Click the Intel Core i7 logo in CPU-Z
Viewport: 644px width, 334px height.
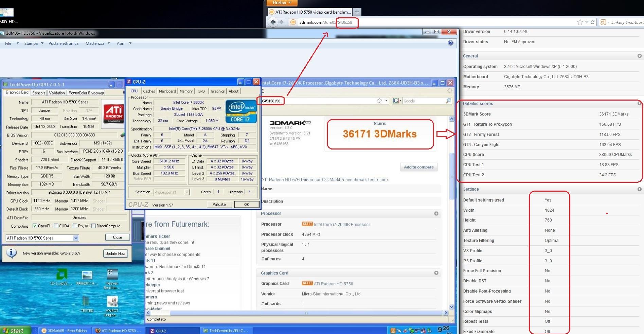[x=241, y=111]
